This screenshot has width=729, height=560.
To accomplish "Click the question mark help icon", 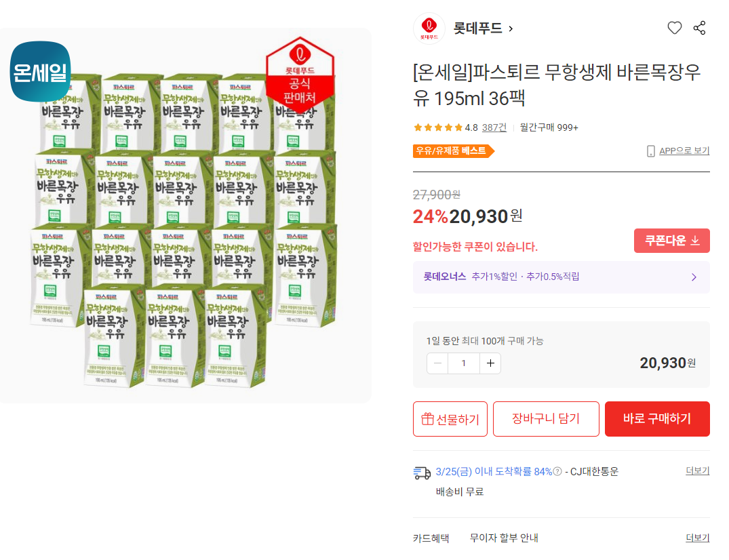I will click(557, 472).
